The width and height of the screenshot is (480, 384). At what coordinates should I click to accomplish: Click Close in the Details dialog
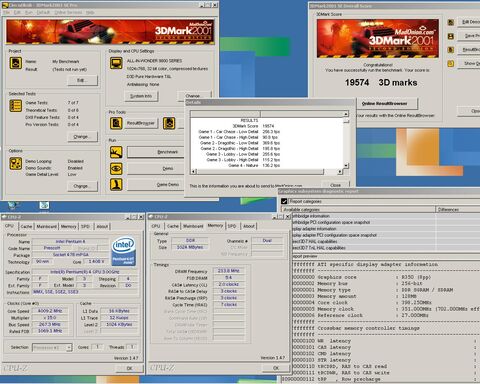(335, 185)
